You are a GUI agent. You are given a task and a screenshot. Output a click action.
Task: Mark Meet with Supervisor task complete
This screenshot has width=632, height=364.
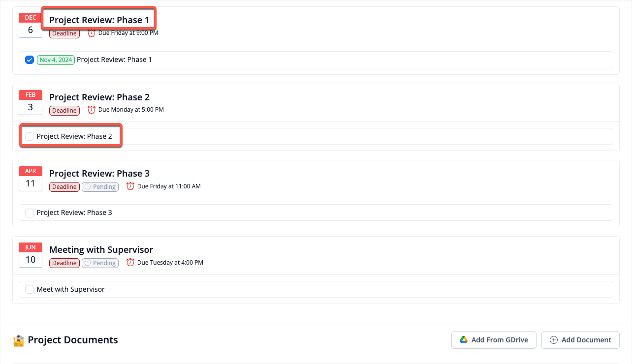point(30,289)
